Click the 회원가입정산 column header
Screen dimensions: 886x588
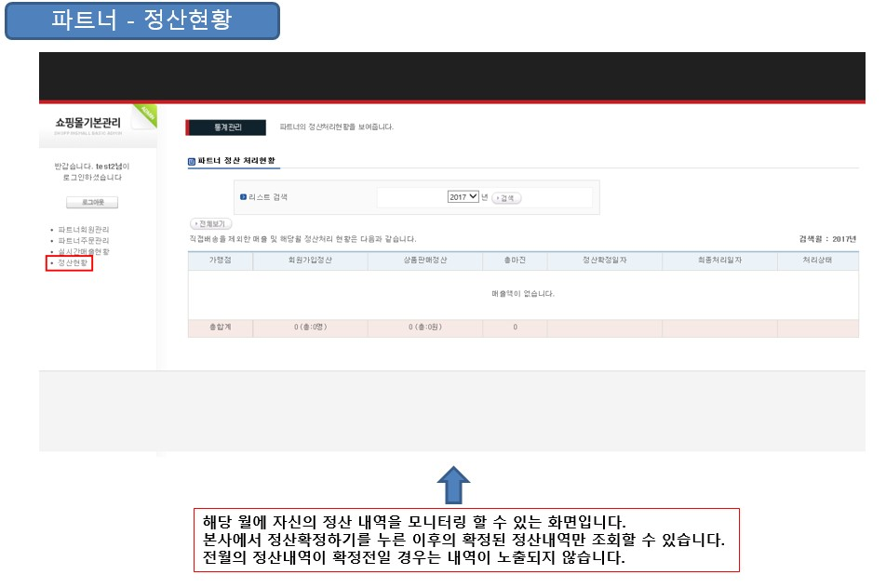pyautogui.click(x=310, y=261)
